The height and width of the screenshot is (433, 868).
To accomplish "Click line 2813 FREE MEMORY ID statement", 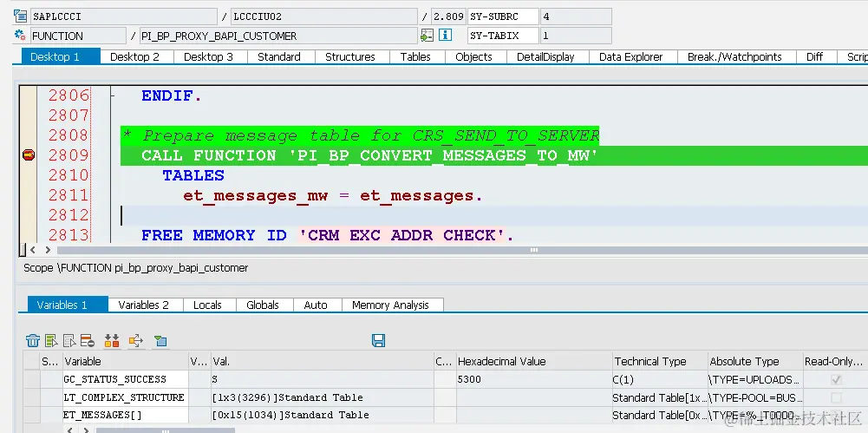I will coord(328,235).
